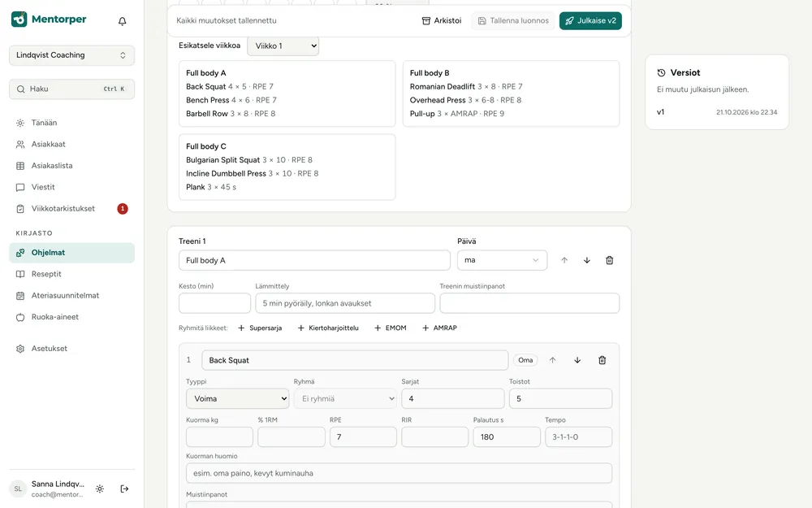Add an AMRAP group
This screenshot has height=508, width=812.
(439, 328)
